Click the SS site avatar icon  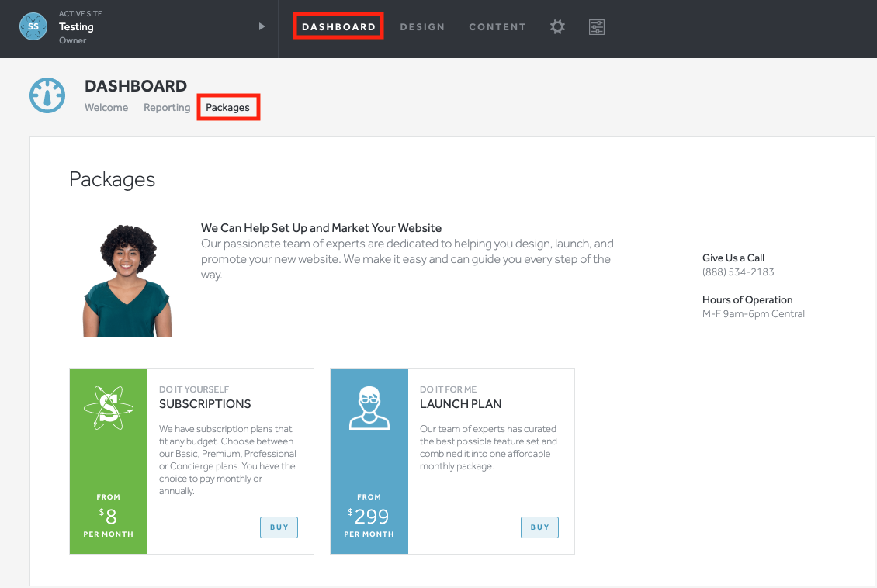pyautogui.click(x=33, y=26)
